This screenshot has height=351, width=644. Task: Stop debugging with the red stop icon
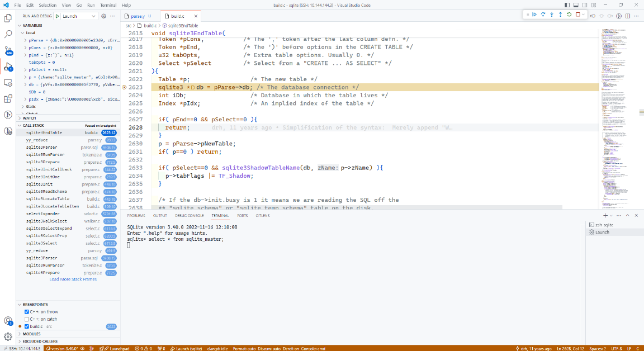click(577, 15)
